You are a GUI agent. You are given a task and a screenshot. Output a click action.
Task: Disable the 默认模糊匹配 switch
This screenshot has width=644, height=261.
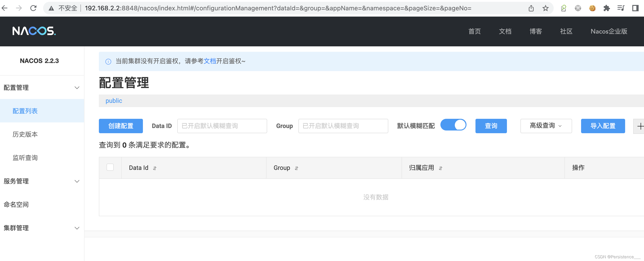453,125
